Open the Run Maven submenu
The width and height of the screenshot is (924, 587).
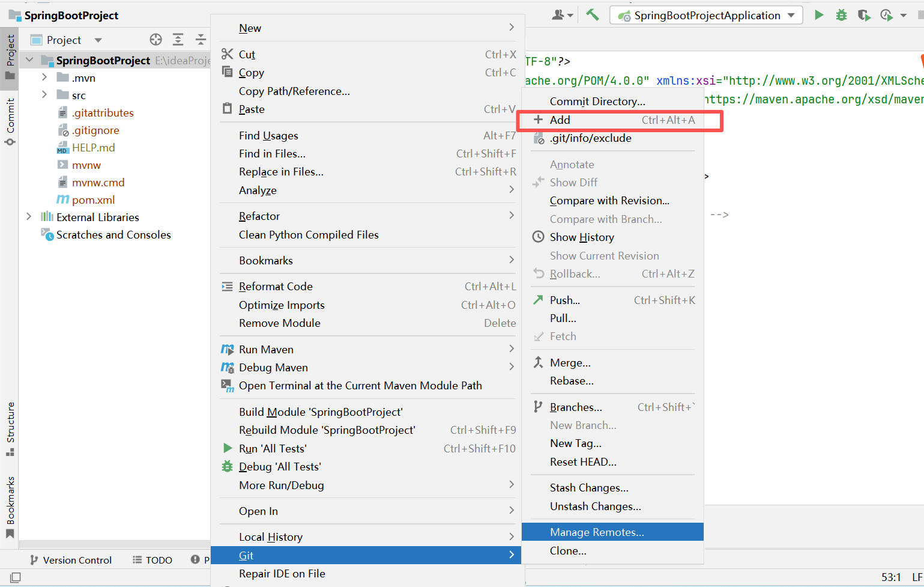point(368,350)
